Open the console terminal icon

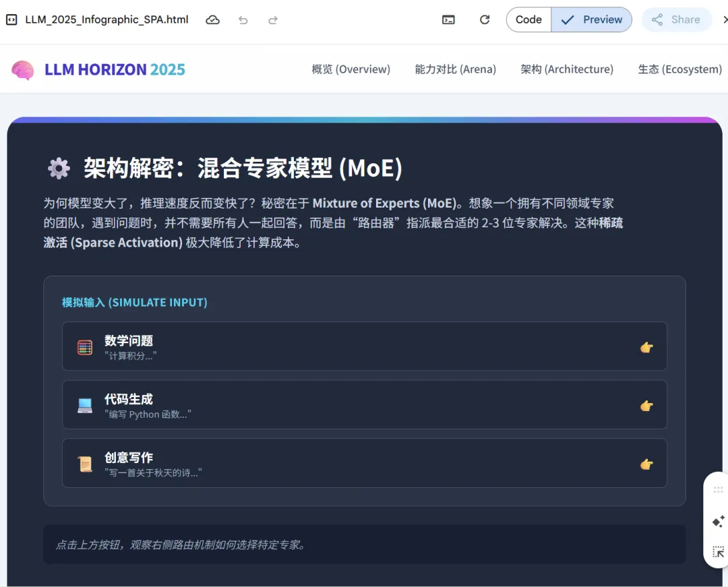click(448, 20)
